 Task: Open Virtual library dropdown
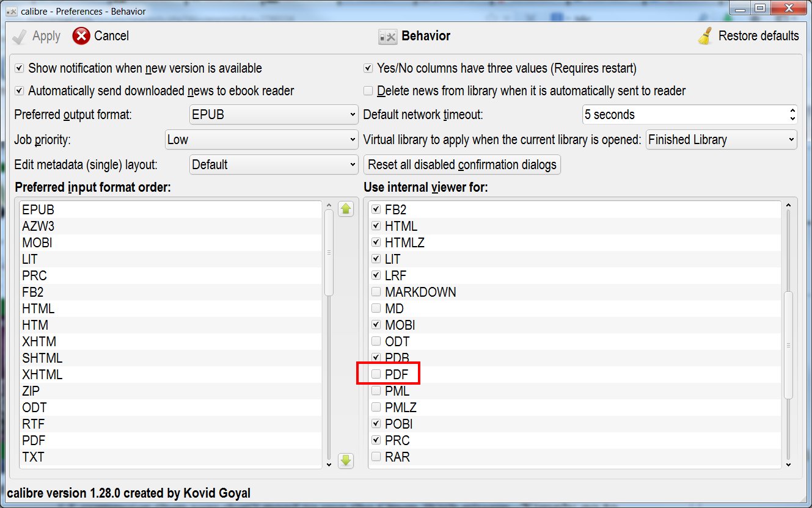(721, 139)
